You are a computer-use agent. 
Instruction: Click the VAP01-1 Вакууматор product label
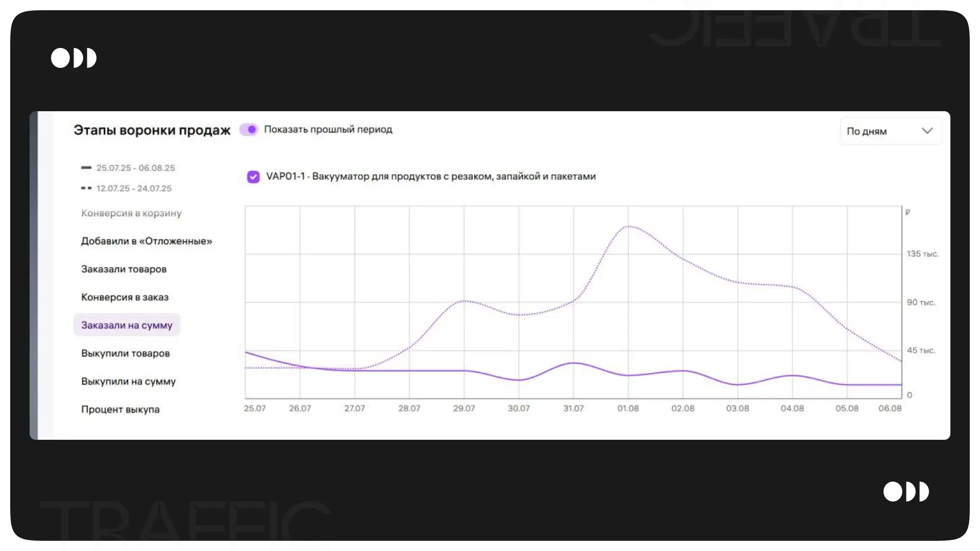coord(430,177)
